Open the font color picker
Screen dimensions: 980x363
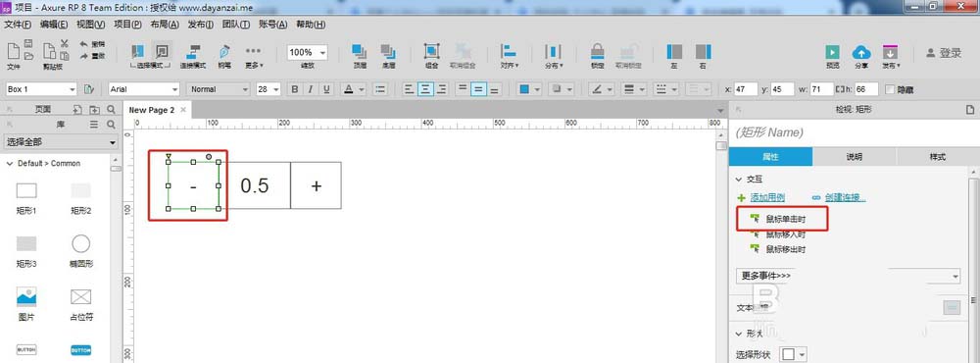point(353,89)
